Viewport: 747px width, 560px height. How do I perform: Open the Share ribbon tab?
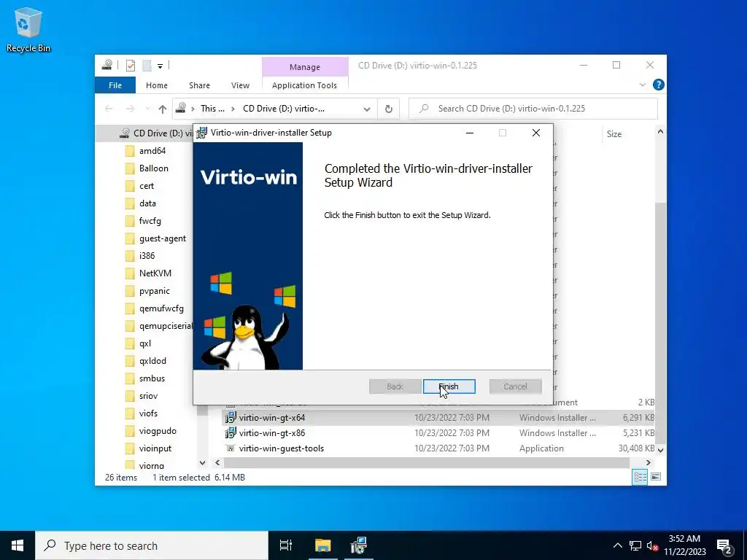(199, 85)
